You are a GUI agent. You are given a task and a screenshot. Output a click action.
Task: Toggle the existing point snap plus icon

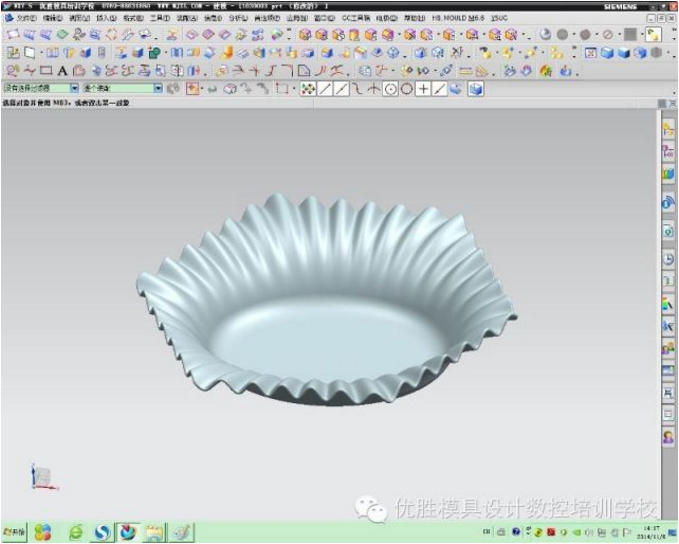point(423,89)
